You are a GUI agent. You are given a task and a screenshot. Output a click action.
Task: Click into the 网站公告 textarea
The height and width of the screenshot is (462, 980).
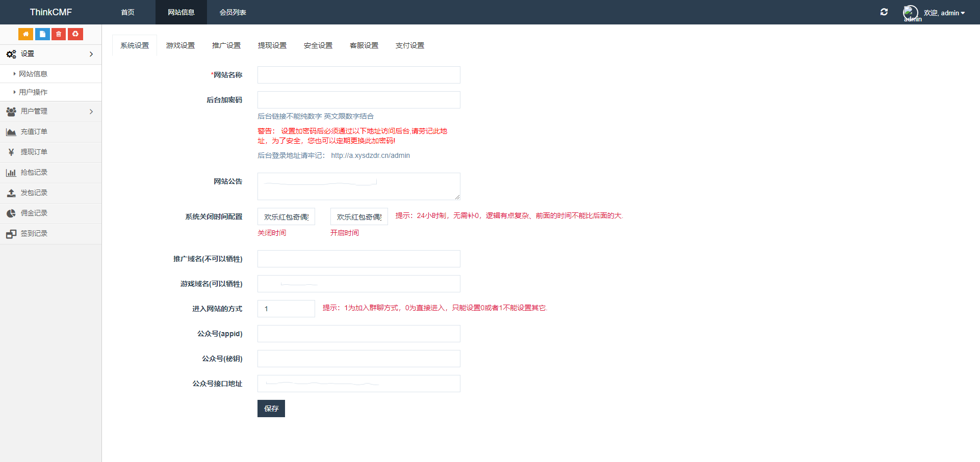pyautogui.click(x=359, y=186)
